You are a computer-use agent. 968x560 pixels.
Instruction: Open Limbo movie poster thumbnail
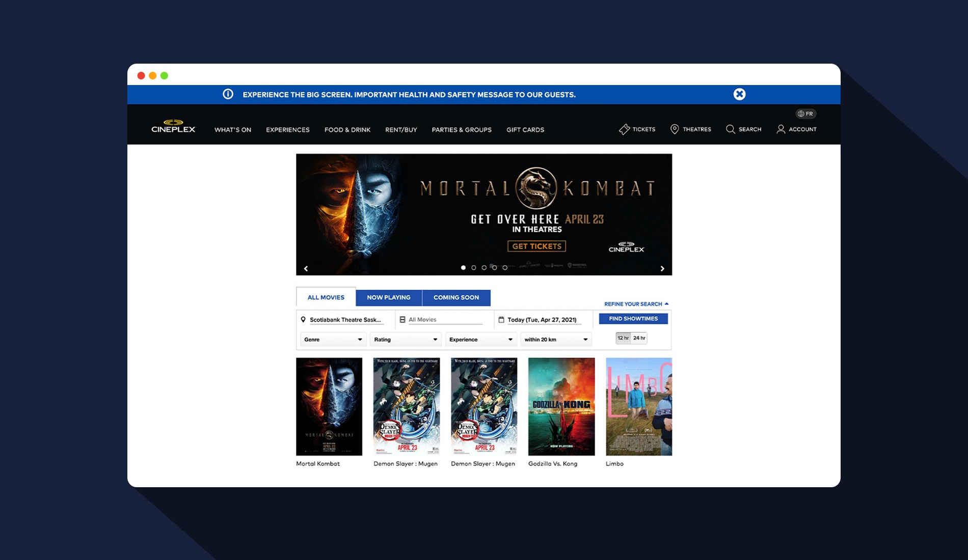point(639,406)
